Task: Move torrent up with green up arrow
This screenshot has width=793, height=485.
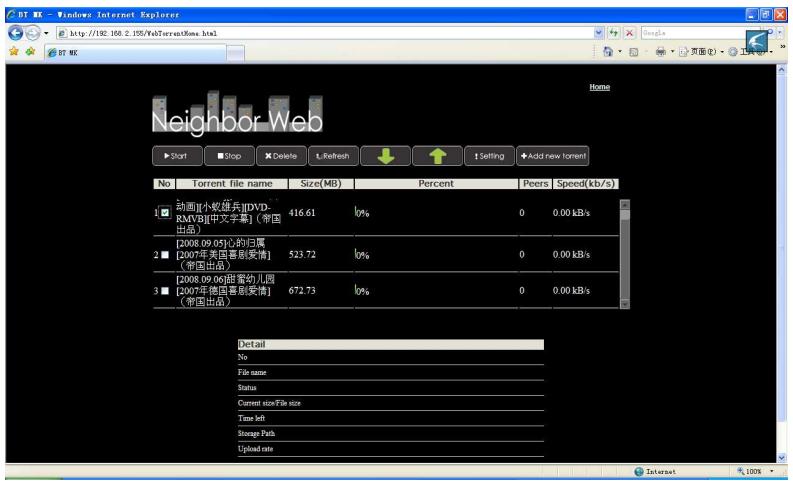Action: pos(437,156)
